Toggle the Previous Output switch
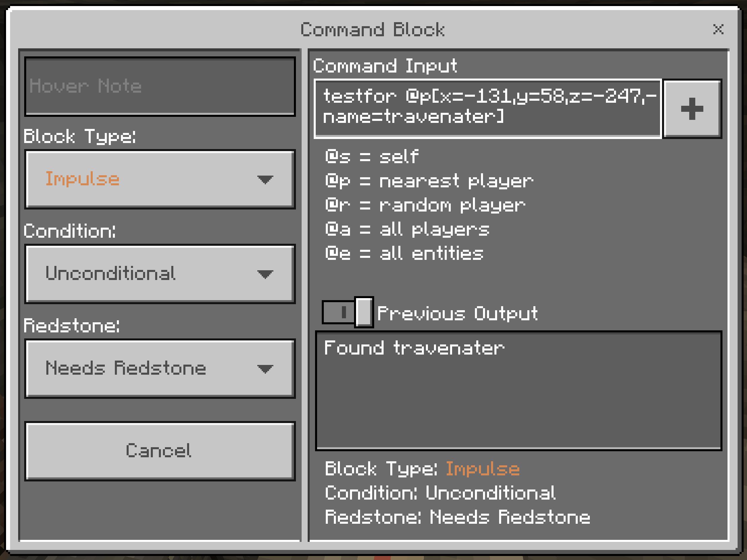This screenshot has width=747, height=560. click(x=348, y=312)
